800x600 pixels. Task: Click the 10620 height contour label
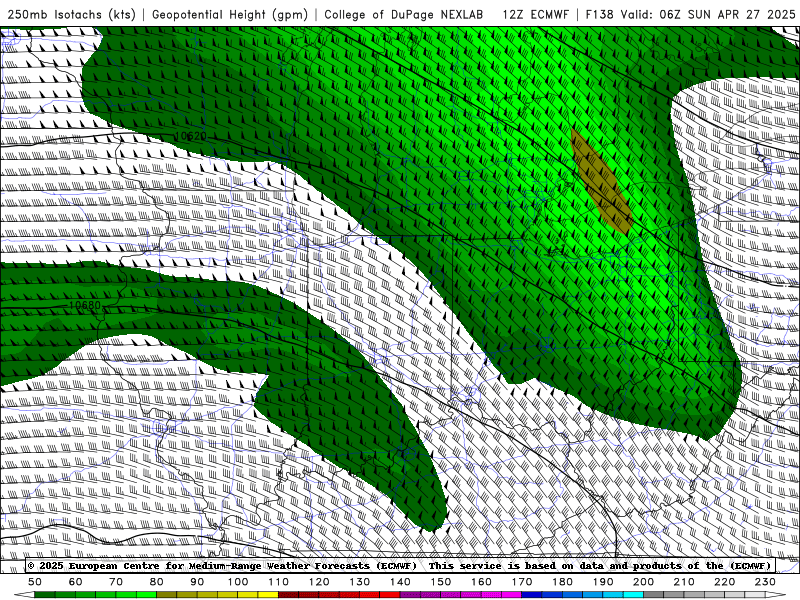(x=190, y=136)
